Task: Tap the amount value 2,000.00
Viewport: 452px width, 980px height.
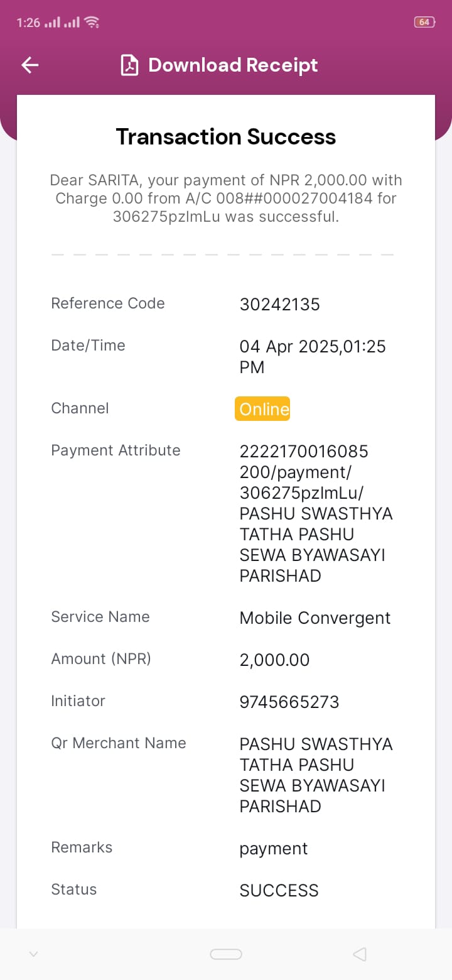Action: 275,660
